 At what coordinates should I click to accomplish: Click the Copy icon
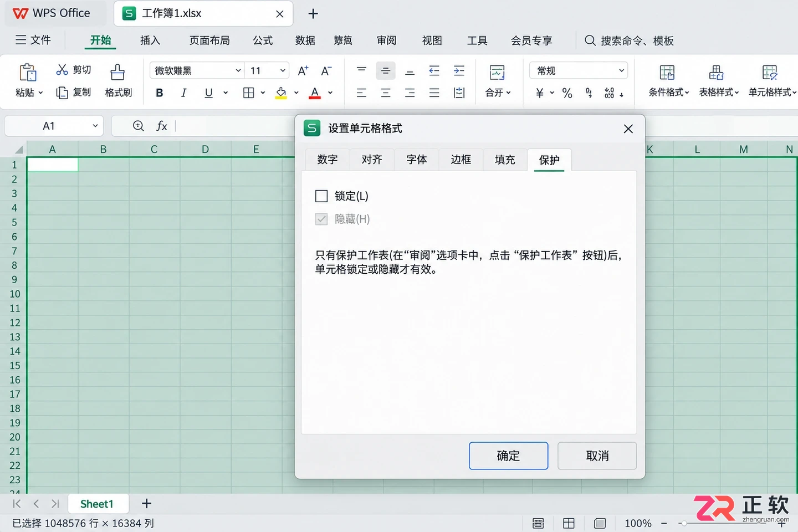point(62,93)
